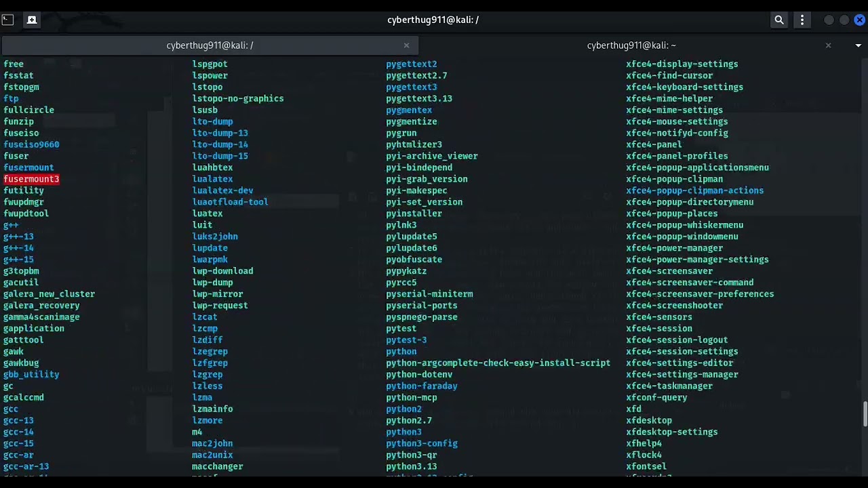Click the terminal vertical scrollbar handle
868x488 pixels.
(865, 414)
